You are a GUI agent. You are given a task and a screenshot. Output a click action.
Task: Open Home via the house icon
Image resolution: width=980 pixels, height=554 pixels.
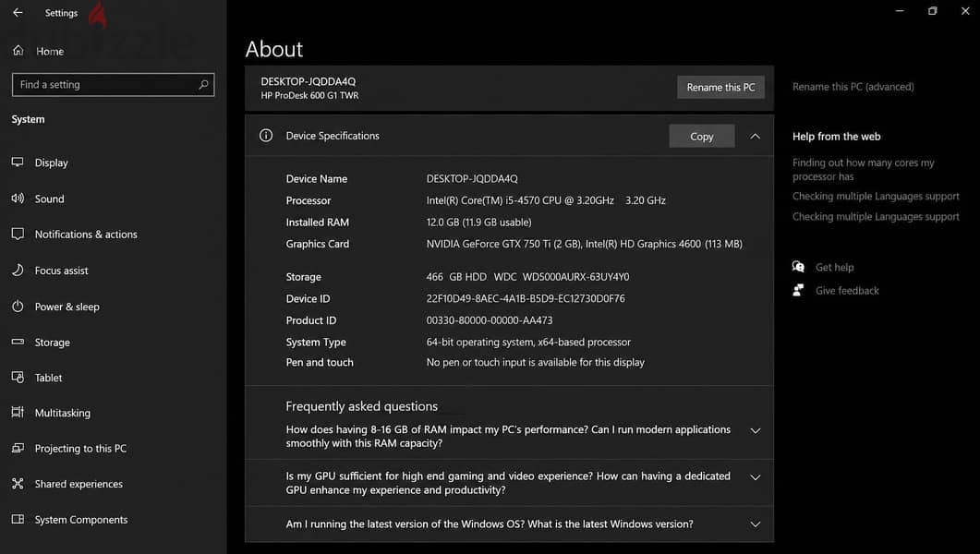coord(18,51)
